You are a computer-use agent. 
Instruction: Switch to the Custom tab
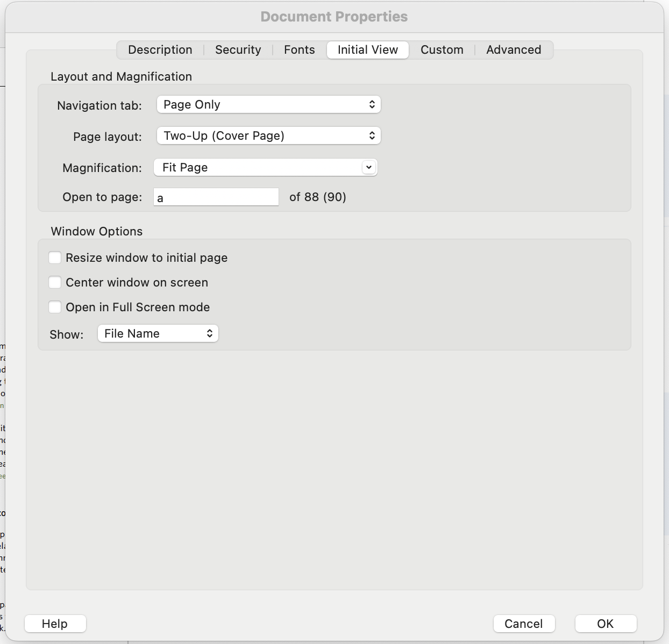point(442,50)
